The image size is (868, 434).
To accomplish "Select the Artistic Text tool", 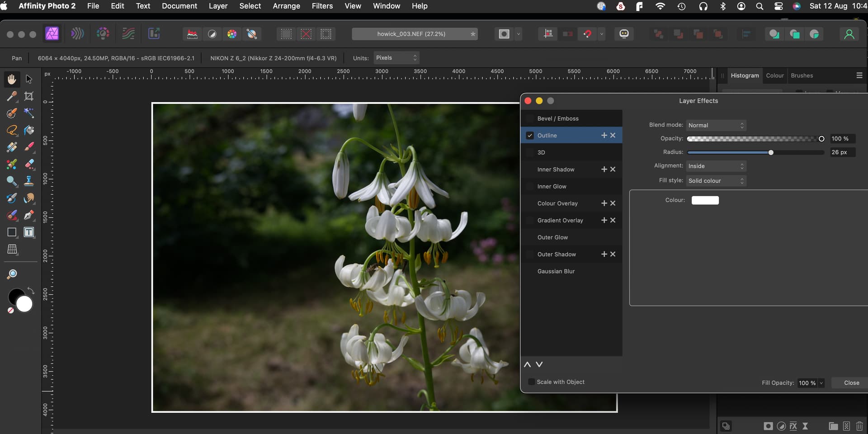I will 29,232.
